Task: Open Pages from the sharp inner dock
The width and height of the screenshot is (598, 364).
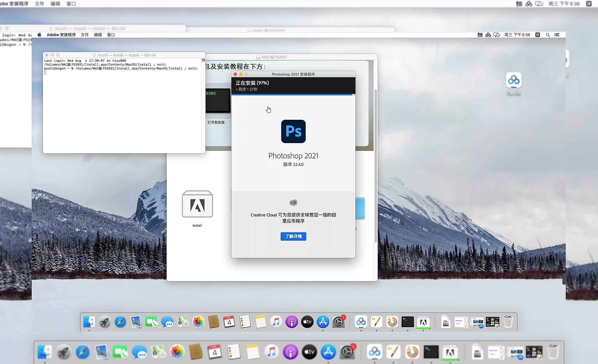Action: [x=377, y=322]
